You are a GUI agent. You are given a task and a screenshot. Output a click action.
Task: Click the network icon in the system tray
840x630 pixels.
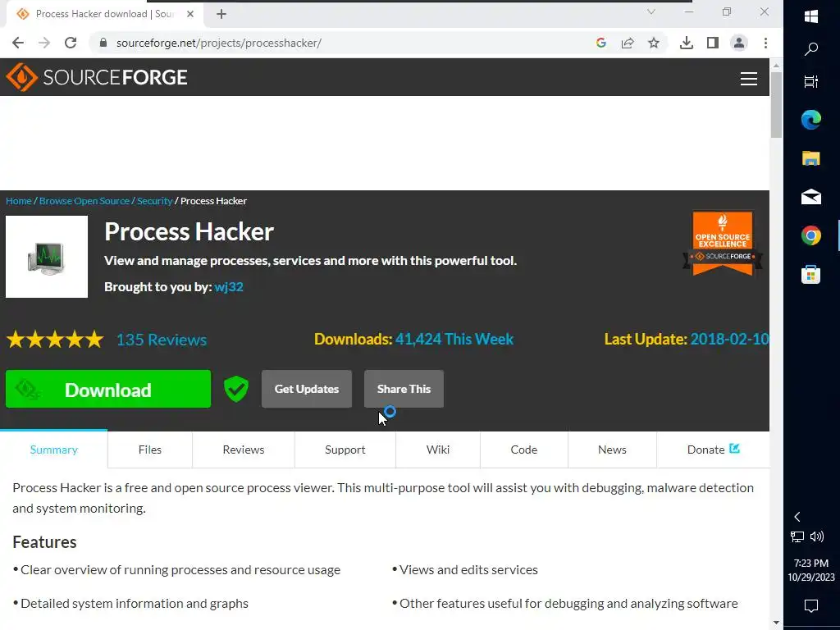point(797,536)
